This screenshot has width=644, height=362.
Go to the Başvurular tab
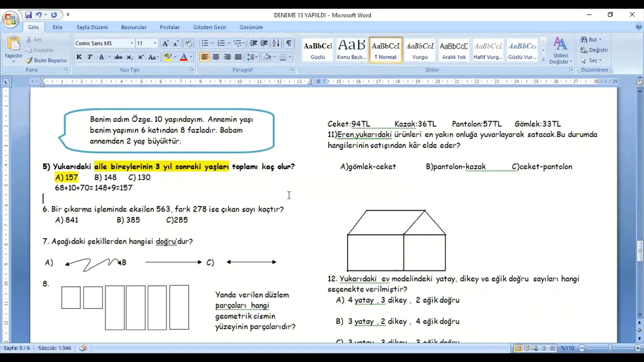[x=134, y=27]
